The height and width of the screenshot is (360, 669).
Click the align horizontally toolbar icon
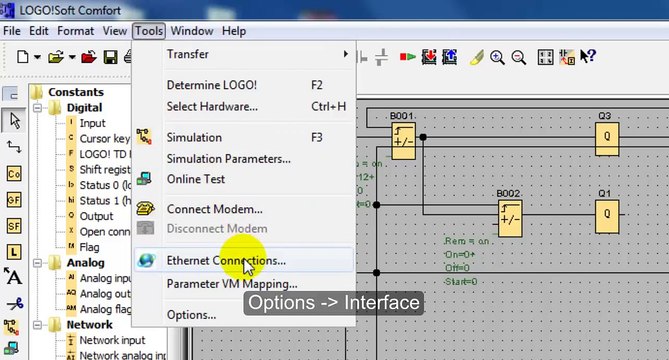pos(381,57)
